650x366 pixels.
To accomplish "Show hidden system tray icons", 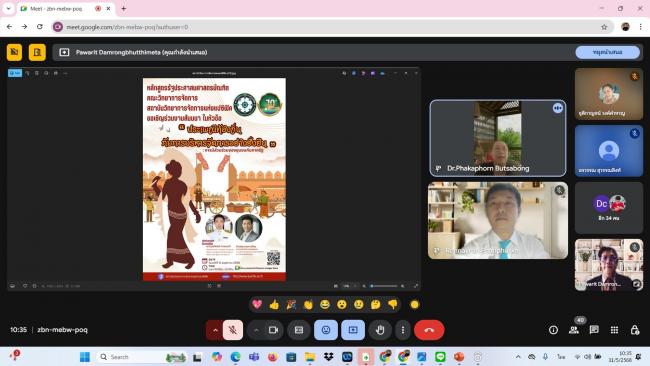I will coord(518,357).
